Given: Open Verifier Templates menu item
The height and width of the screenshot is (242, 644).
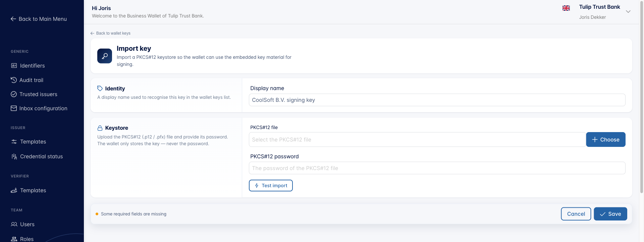Looking at the screenshot, I should coord(33,190).
